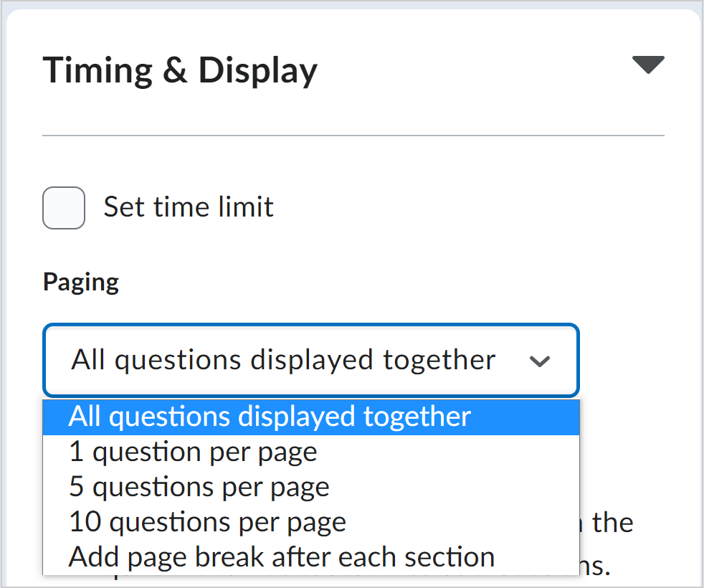Choose 5 questions per page
This screenshot has width=704, height=588.
tap(199, 487)
